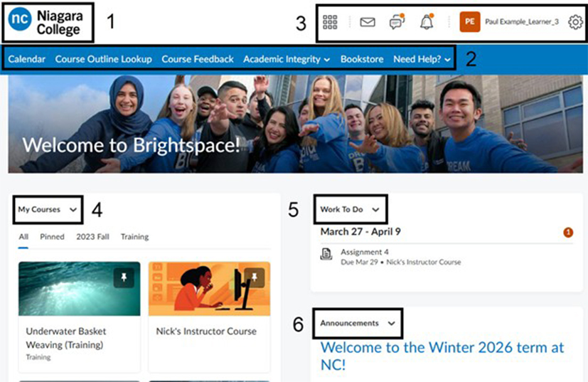Open the notification bell icon
Viewport: 588px width, 382px height.
coord(427,22)
